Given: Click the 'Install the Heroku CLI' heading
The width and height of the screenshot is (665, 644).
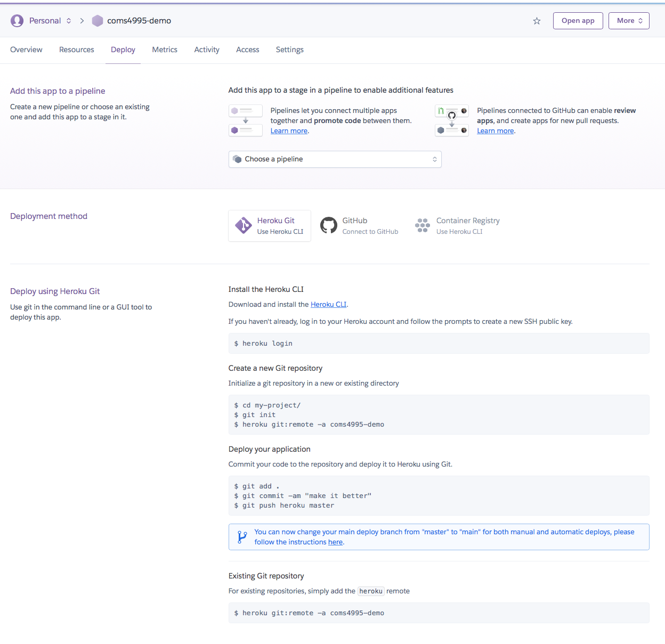Looking at the screenshot, I should point(266,289).
